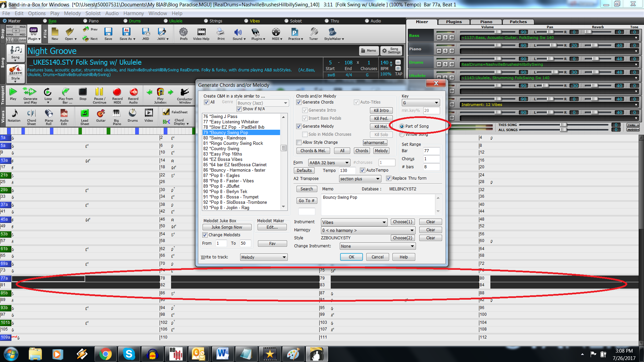The height and width of the screenshot is (362, 644).
Task: Open the Tuner icon
Action: click(x=314, y=34)
